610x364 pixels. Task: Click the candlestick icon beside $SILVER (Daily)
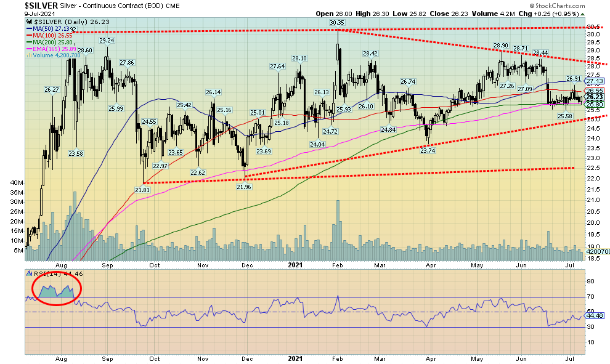(x=28, y=22)
